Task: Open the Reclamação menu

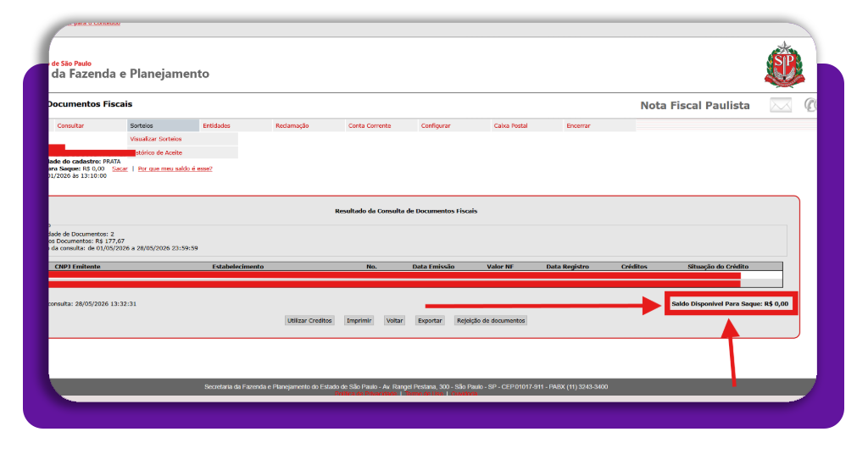Action: 292,125
